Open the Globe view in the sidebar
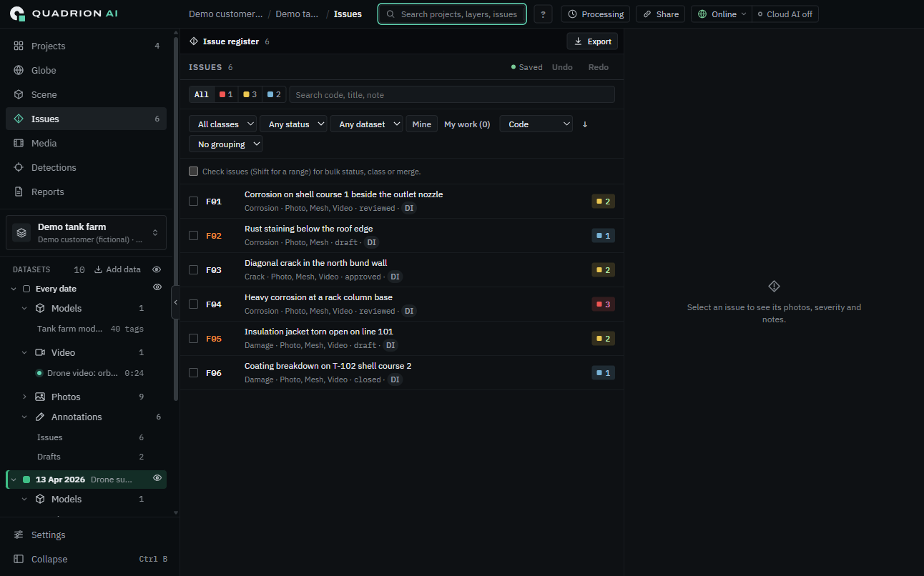The width and height of the screenshot is (924, 576). tap(86, 70)
